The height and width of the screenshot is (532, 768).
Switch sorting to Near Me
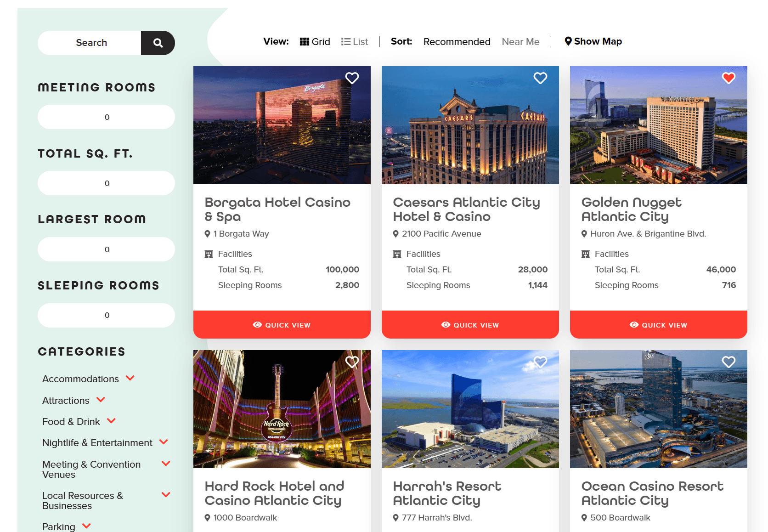point(520,41)
